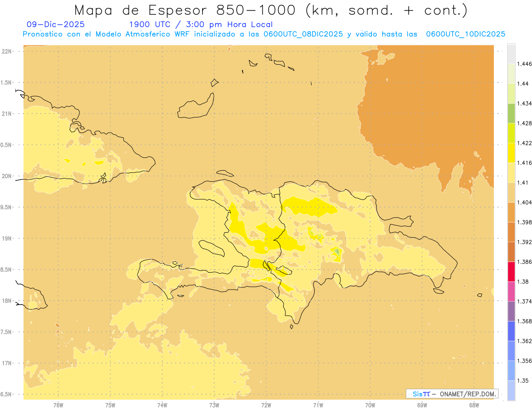Click the map title 'Mapa de Espesor 850-1000'

pyautogui.click(x=186, y=11)
